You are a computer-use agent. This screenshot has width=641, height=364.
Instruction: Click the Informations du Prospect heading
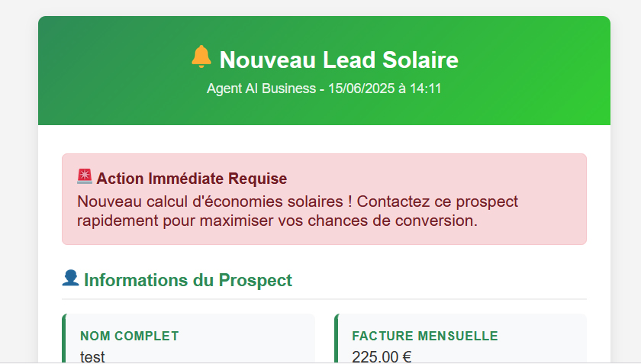tap(188, 280)
